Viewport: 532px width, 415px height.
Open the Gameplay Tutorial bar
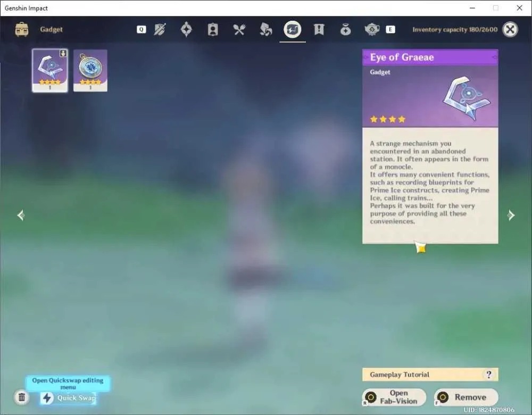430,375
